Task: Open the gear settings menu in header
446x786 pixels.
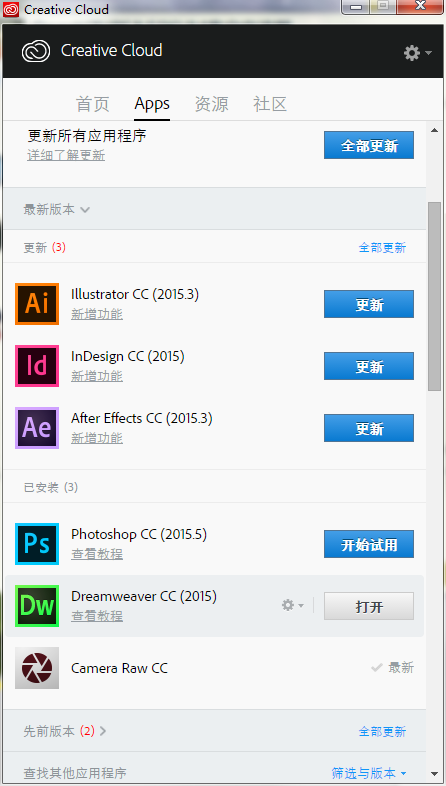Action: (x=417, y=53)
